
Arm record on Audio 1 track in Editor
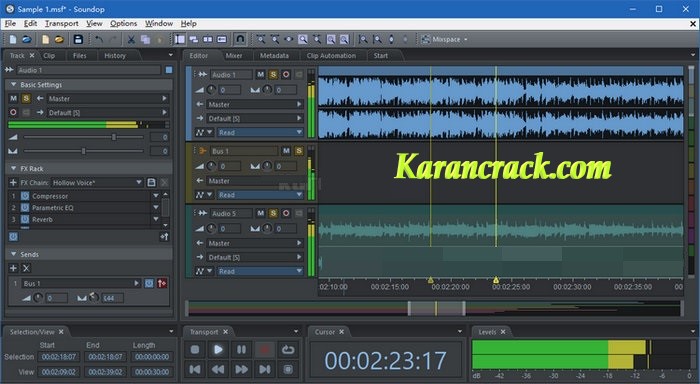point(286,75)
